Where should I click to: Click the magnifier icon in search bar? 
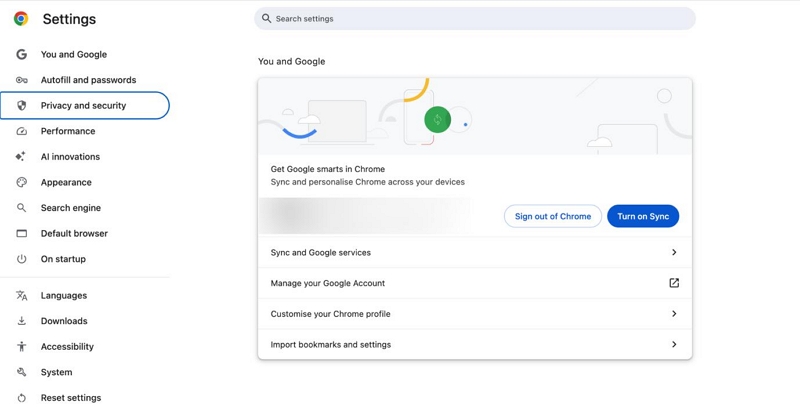click(266, 18)
